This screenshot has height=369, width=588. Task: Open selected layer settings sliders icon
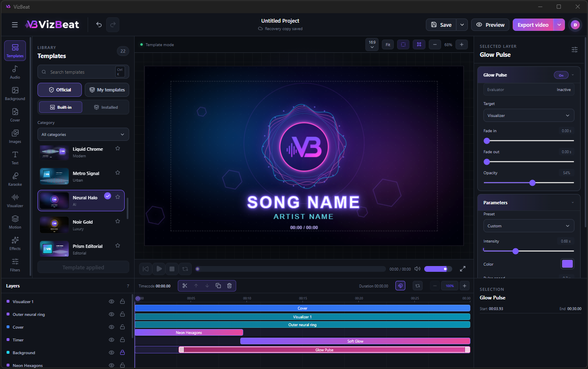tap(574, 50)
